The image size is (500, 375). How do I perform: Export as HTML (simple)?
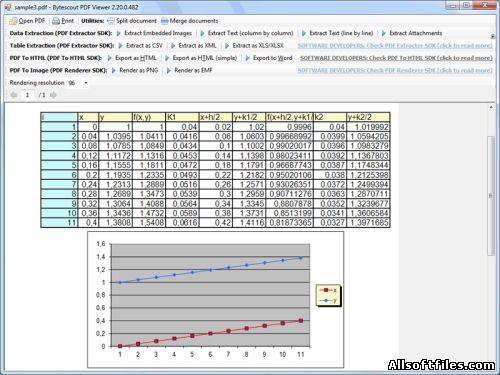click(x=201, y=58)
